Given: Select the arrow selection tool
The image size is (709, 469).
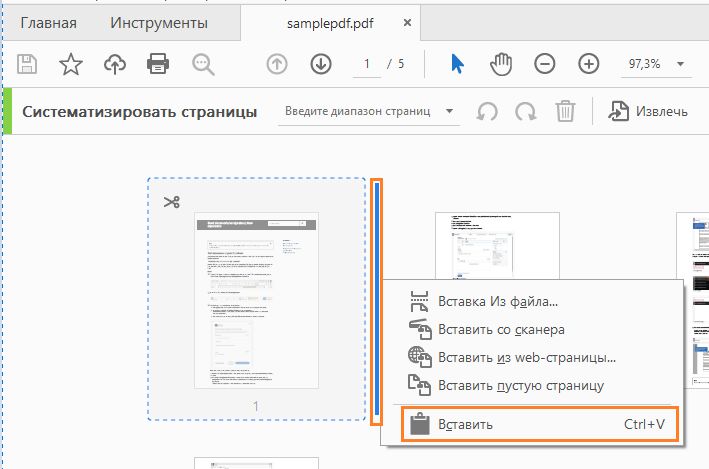Looking at the screenshot, I should pyautogui.click(x=457, y=64).
